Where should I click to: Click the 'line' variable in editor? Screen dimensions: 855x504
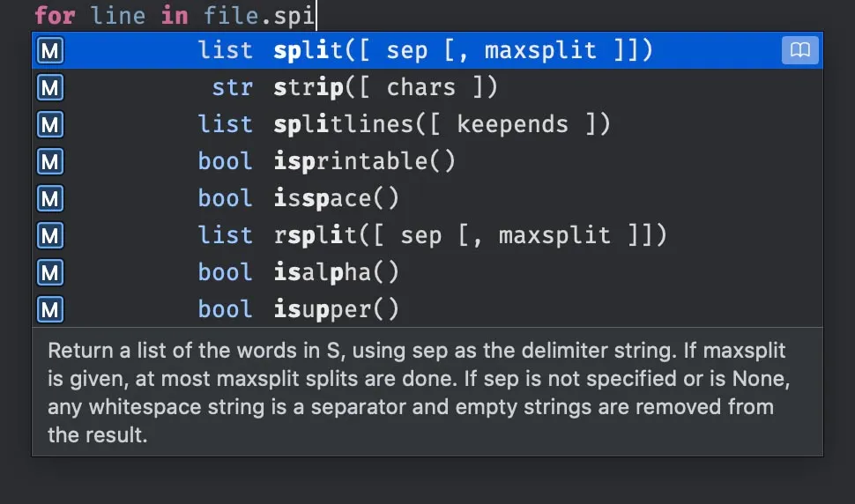click(118, 15)
